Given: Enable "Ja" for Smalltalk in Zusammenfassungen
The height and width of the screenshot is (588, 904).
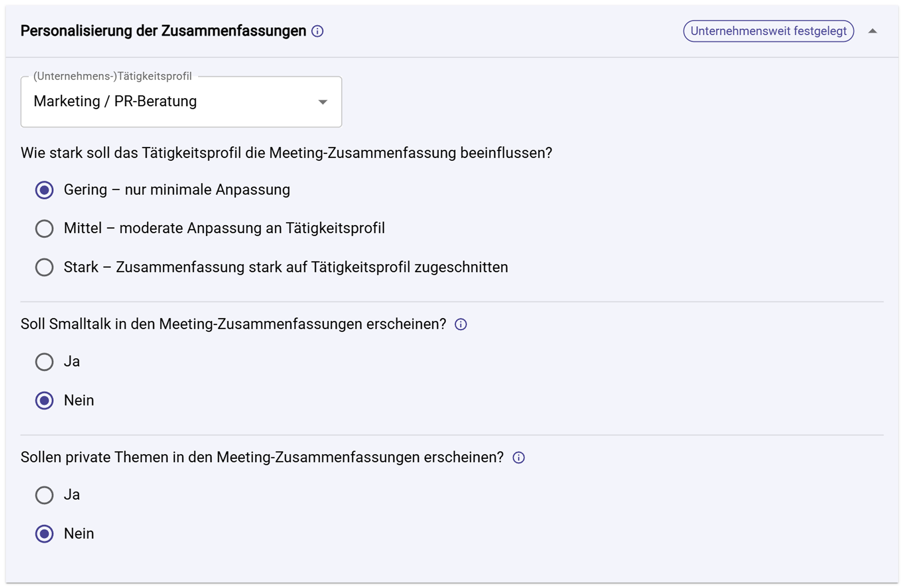Looking at the screenshot, I should pos(44,361).
